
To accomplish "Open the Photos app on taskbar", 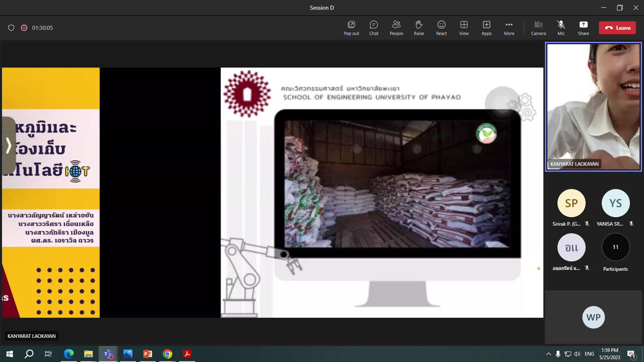I will [128, 354].
